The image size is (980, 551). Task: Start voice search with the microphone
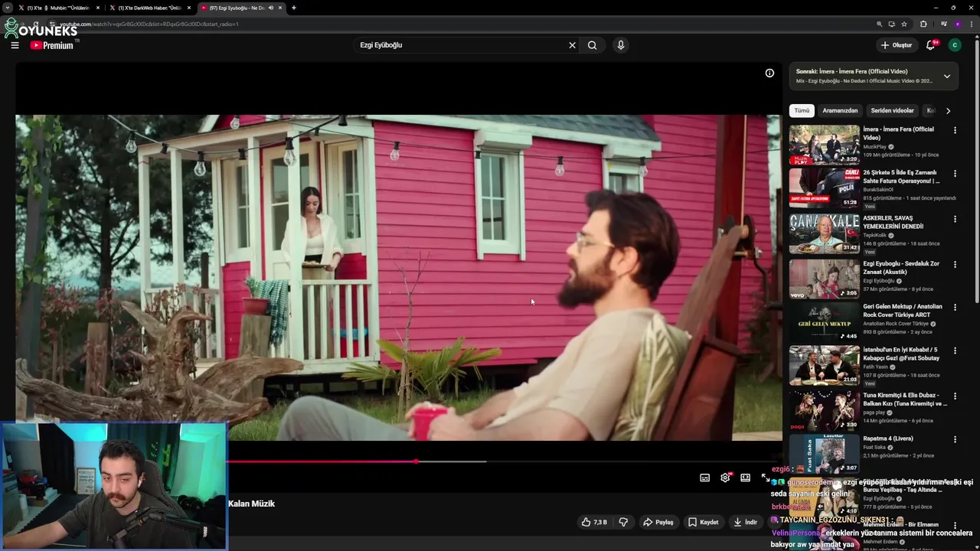[x=621, y=45]
